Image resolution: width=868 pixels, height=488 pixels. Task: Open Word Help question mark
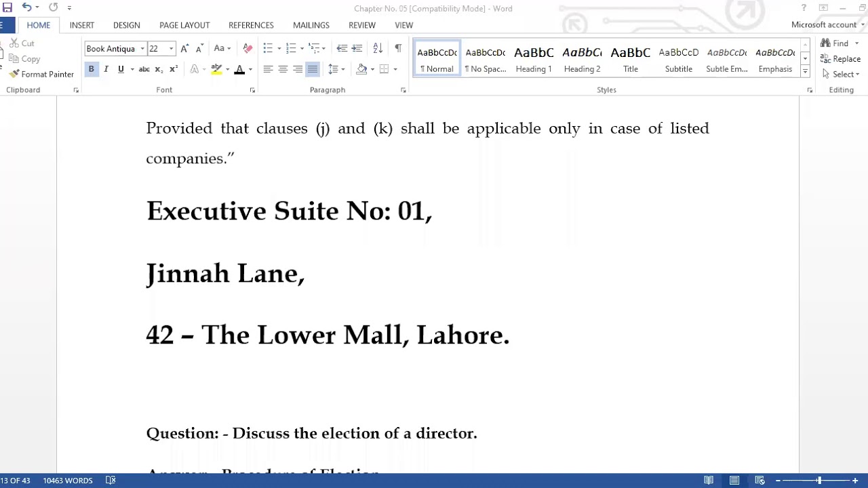click(x=804, y=8)
